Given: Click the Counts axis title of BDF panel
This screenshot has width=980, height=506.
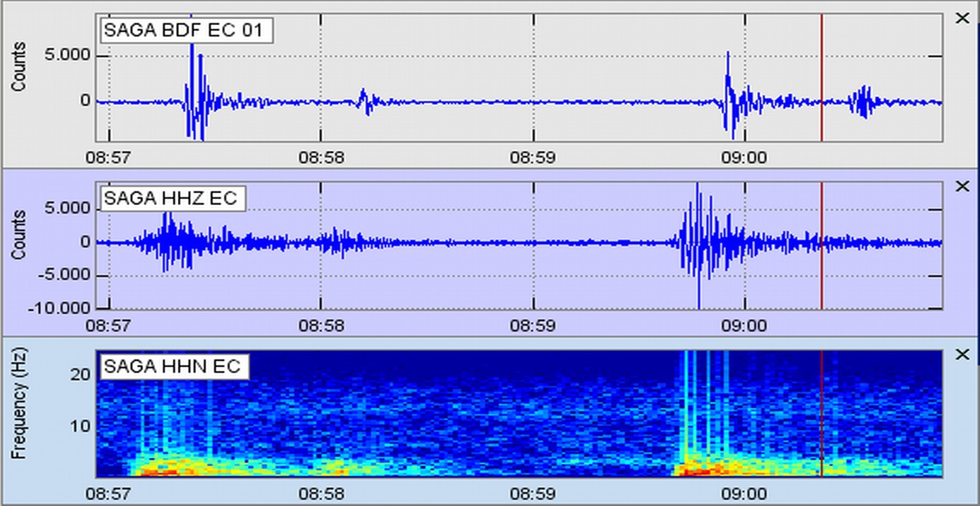Looking at the screenshot, I should (x=19, y=67).
